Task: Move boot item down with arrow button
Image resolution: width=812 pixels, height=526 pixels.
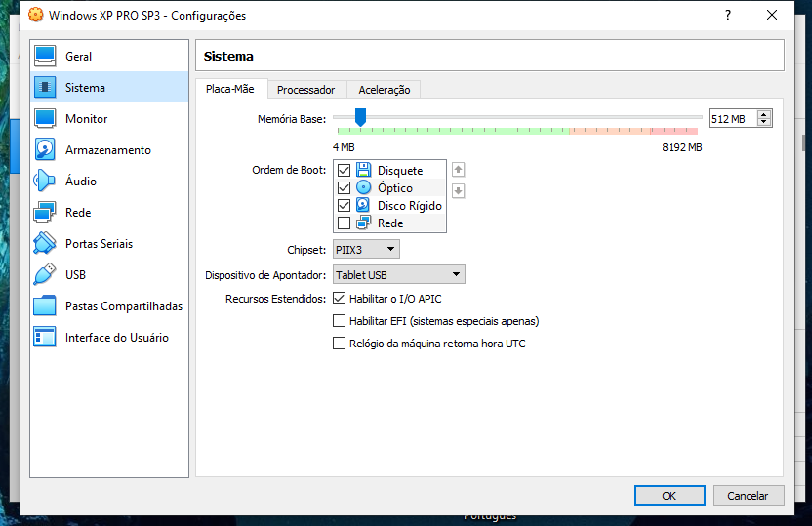Action: pos(459,191)
